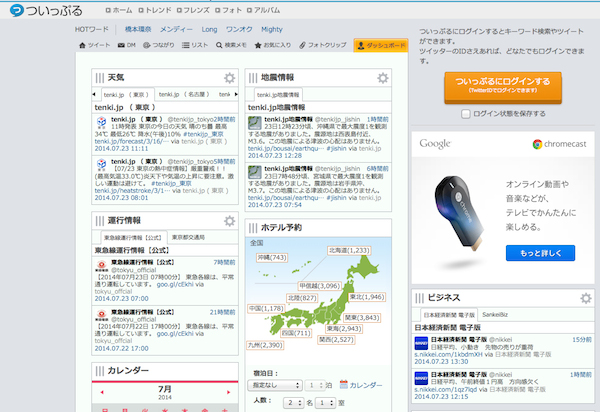Check the ログイン状態を保存する checkbox
This screenshot has width=600, height=412.
click(x=467, y=114)
